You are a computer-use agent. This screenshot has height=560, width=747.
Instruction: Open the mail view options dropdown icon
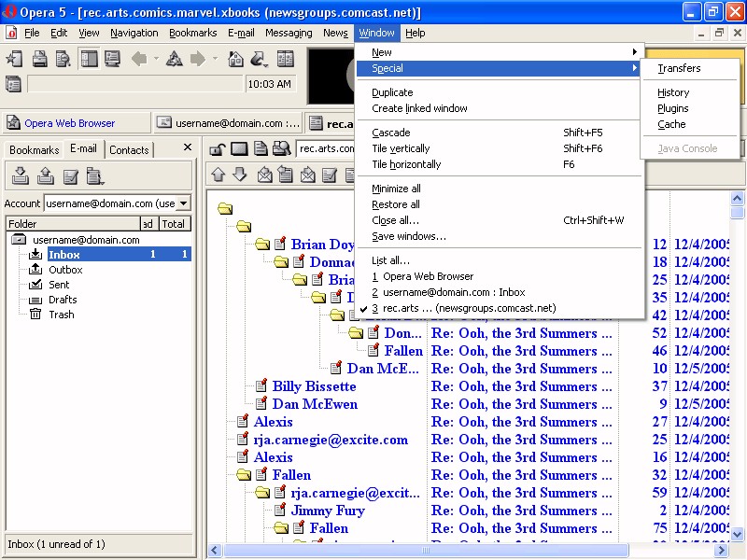pos(95,175)
